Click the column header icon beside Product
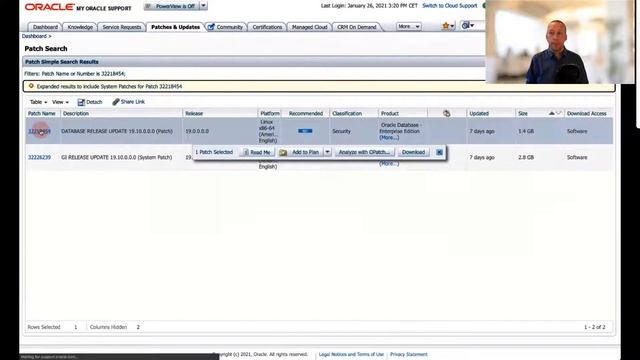The height and width of the screenshot is (360, 640). (447, 113)
